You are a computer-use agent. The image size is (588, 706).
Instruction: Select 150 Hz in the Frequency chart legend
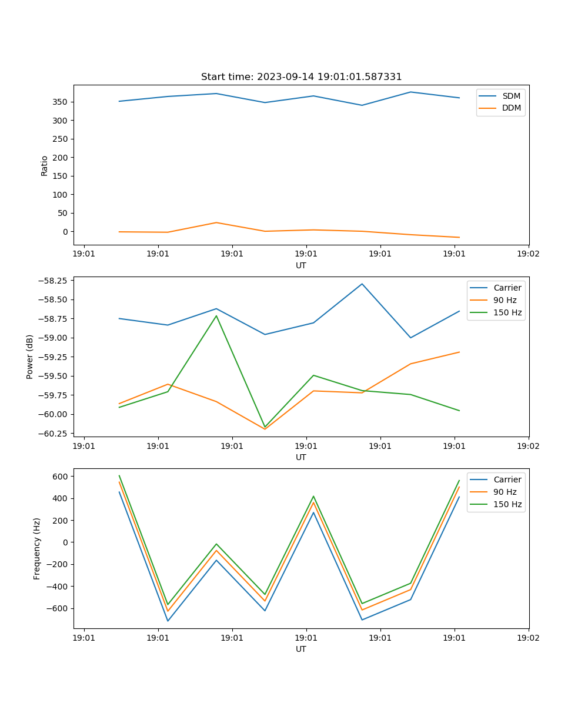point(507,504)
